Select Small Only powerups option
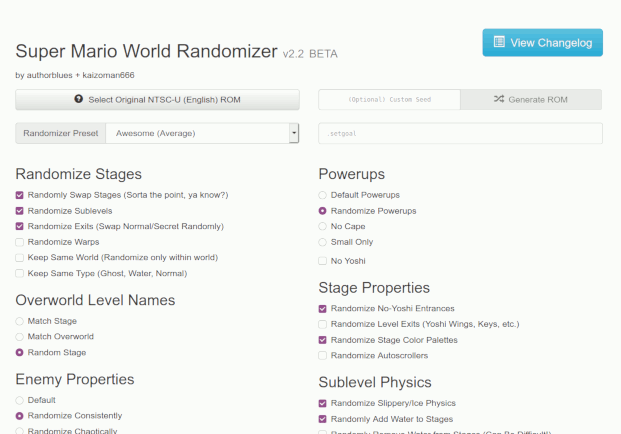This screenshot has height=434, width=621. 322,242
